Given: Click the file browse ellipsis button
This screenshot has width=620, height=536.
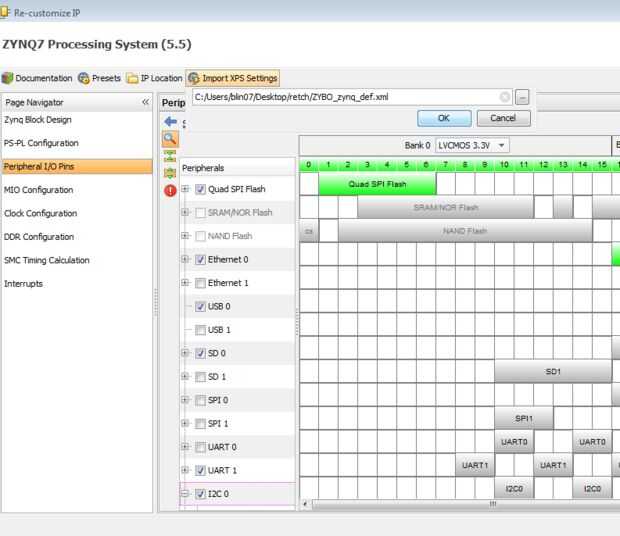Looking at the screenshot, I should click(522, 97).
